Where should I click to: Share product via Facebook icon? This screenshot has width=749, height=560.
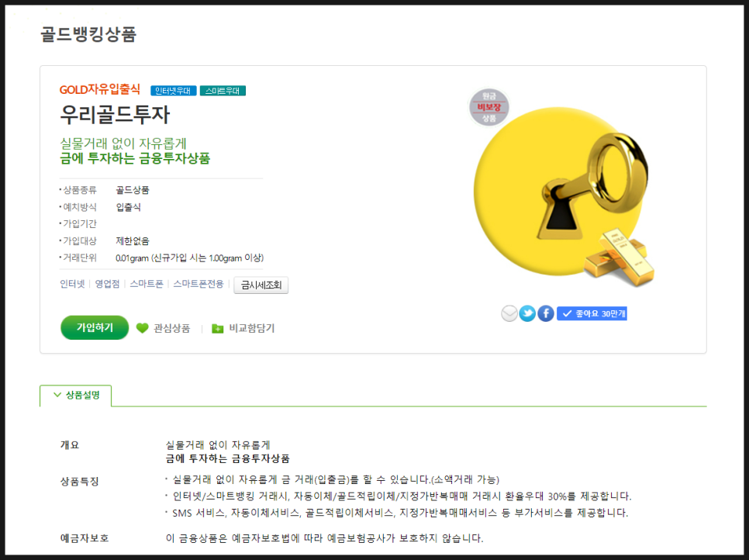pos(546,313)
